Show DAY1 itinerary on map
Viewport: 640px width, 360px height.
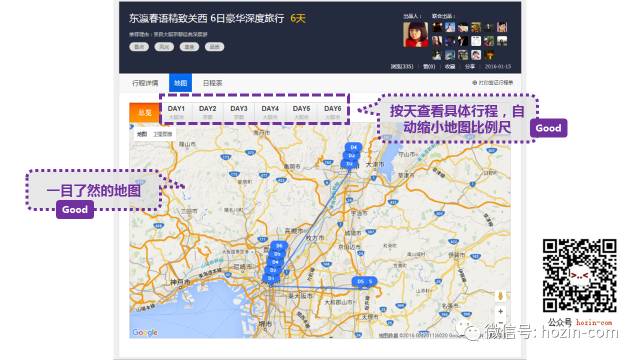point(176,112)
